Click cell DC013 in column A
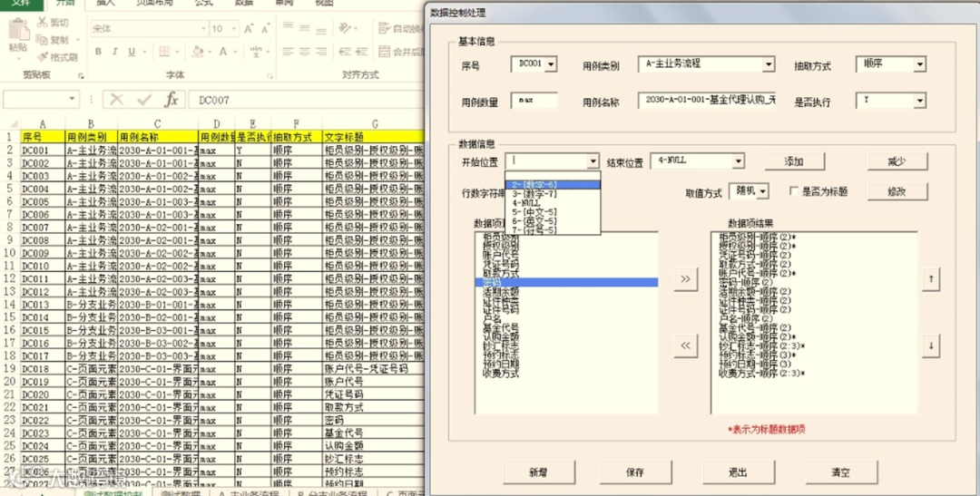 click(43, 305)
